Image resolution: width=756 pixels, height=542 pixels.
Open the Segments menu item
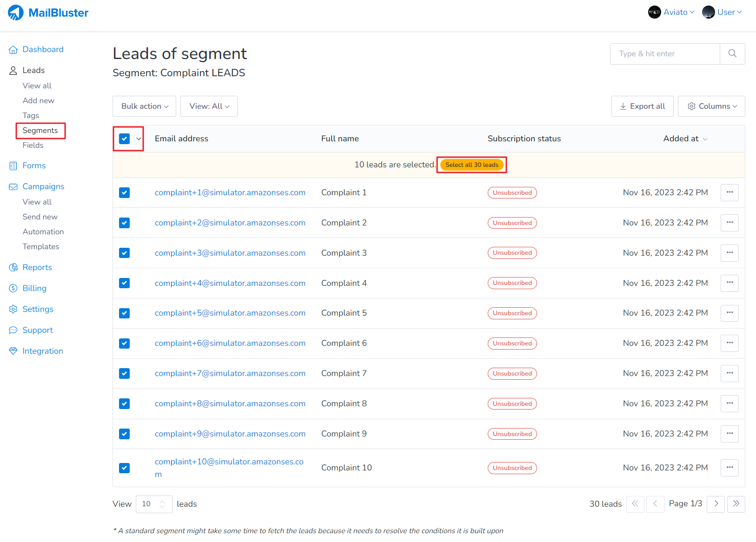coord(40,130)
